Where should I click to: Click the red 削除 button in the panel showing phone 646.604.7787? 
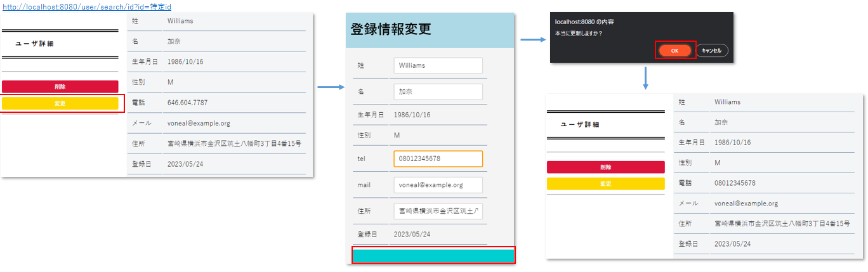point(60,87)
